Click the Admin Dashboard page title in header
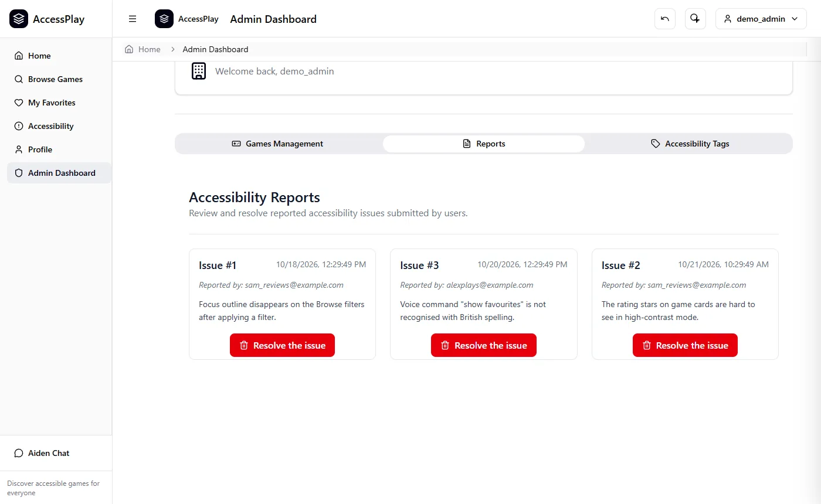Screen dimensions: 821x504 click(273, 19)
